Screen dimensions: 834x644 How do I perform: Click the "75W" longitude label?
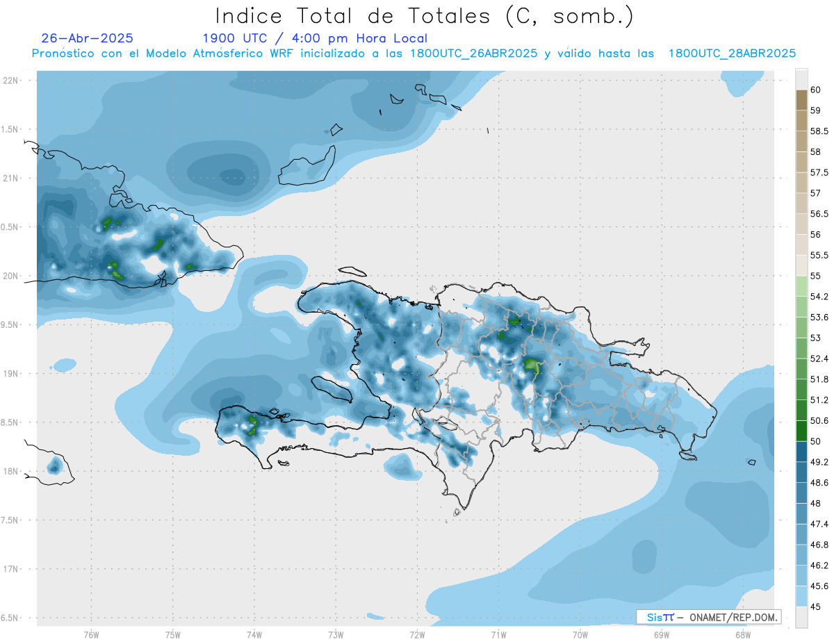tap(173, 635)
